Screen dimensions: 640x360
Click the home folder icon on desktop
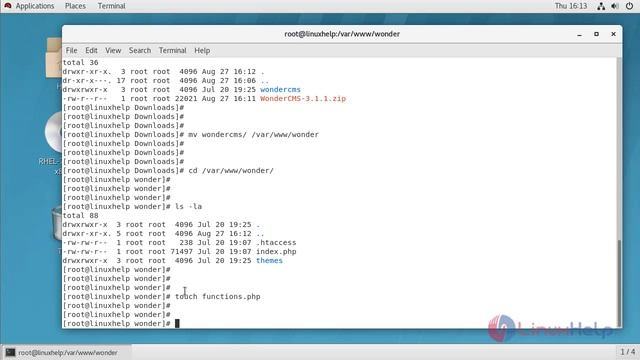[x=53, y=58]
